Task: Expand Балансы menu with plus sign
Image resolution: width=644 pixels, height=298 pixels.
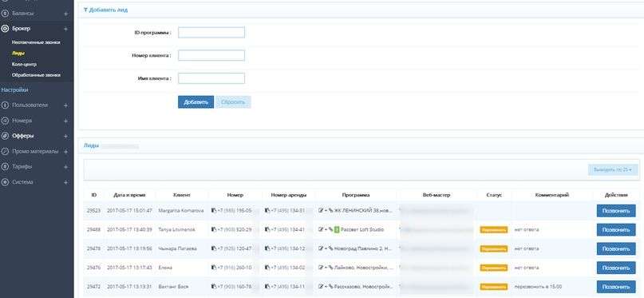Action: coord(65,14)
